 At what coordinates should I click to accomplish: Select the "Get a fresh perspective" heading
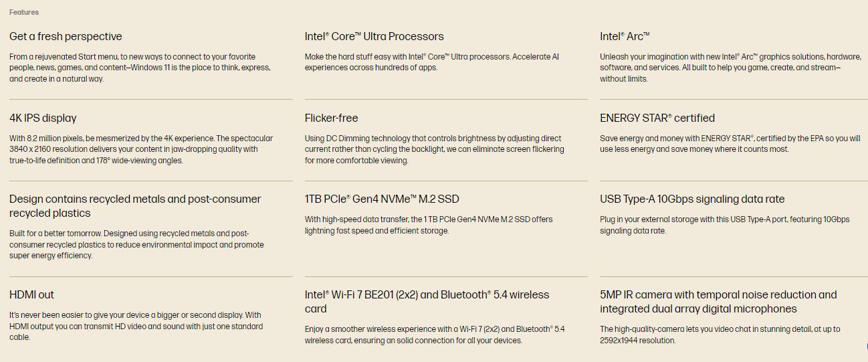(x=66, y=36)
